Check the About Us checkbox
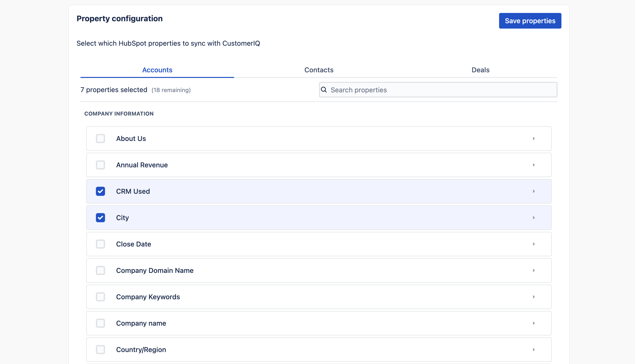635x364 pixels. (100, 139)
